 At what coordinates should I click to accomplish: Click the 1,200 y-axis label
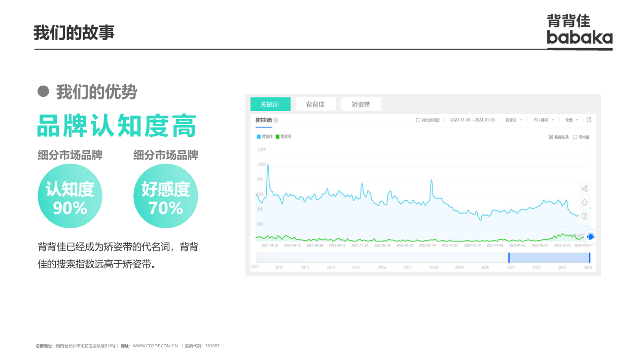pyautogui.click(x=262, y=150)
